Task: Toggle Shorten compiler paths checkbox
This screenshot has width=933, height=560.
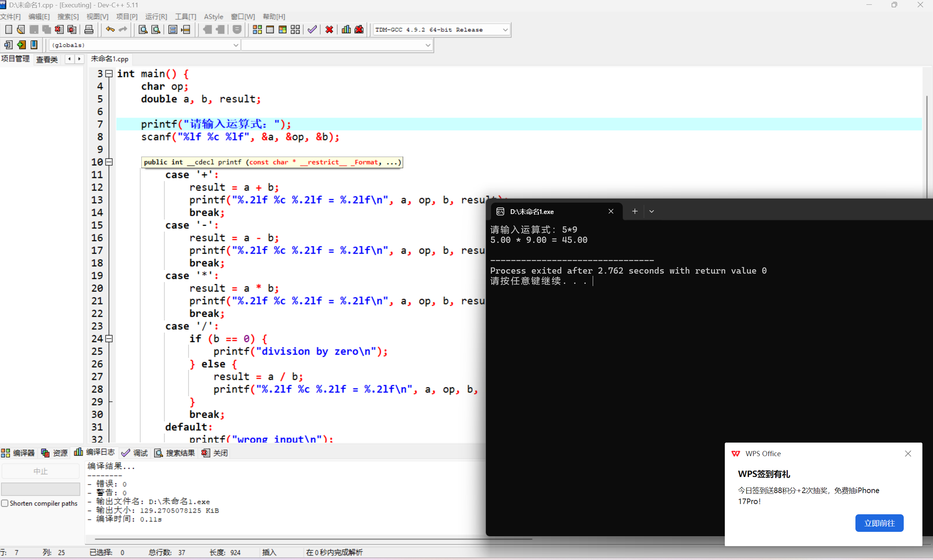Action: pyautogui.click(x=5, y=503)
